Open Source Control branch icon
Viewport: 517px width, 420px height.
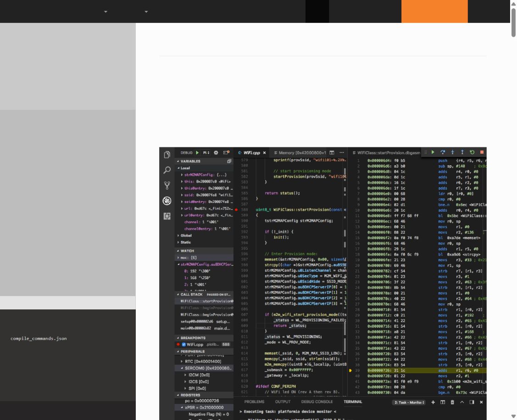(x=167, y=185)
